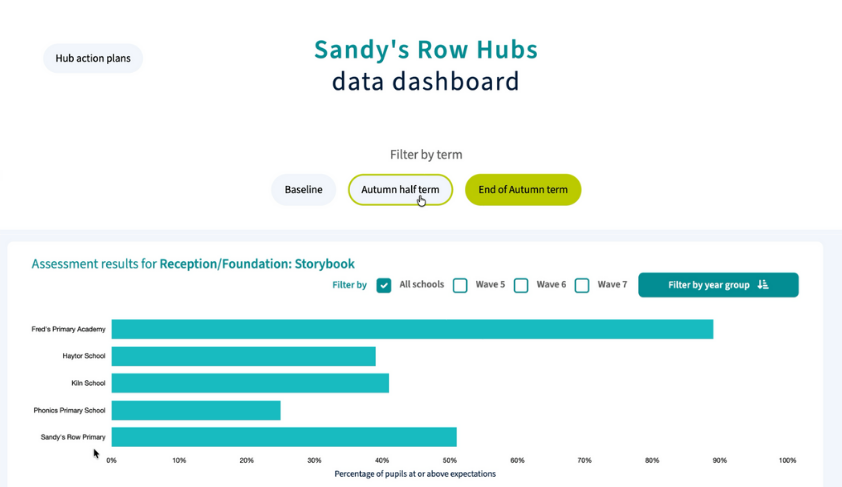Click the Kiln School axis label
The image size is (842, 487).
88,383
